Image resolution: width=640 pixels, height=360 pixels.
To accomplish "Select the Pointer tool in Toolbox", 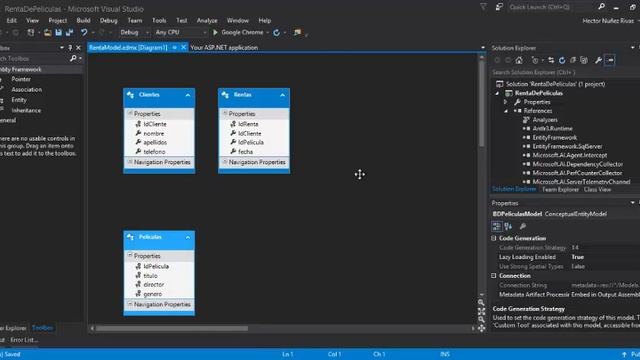I will click(21, 79).
